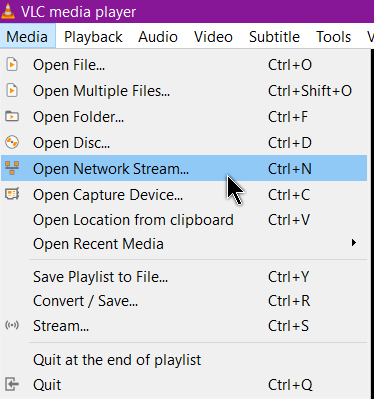This screenshot has width=374, height=399.
Task: Collapse the open Media menu
Action: 27,37
